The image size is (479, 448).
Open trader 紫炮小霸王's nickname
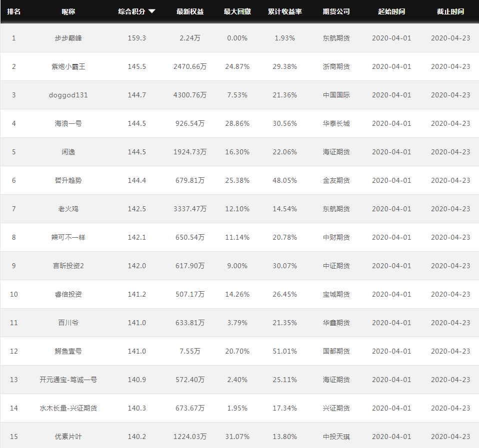[68, 66]
